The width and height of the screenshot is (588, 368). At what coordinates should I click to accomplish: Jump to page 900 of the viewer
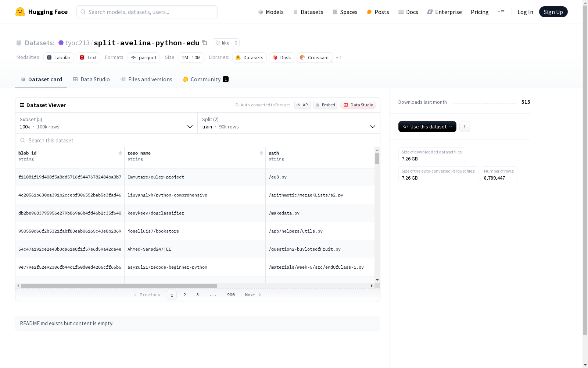(x=231, y=295)
